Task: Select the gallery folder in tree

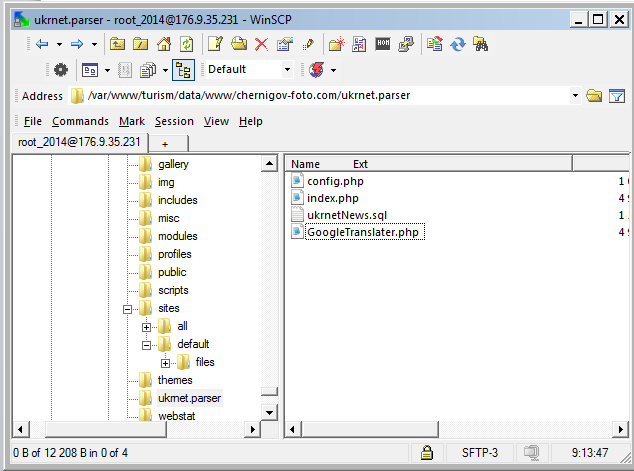Action: 173,164
